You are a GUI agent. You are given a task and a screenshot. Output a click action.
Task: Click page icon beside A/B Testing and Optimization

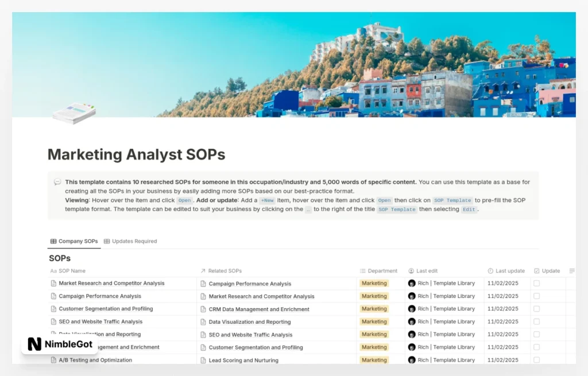tap(53, 360)
